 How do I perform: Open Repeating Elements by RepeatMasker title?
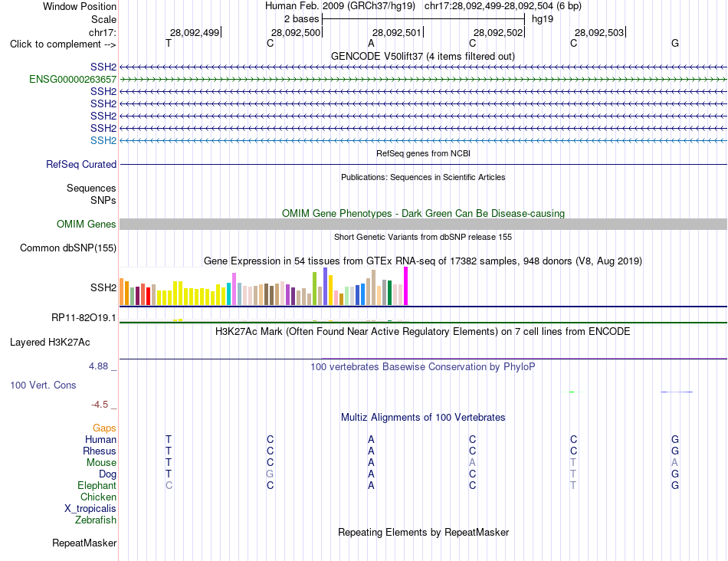[x=423, y=532]
